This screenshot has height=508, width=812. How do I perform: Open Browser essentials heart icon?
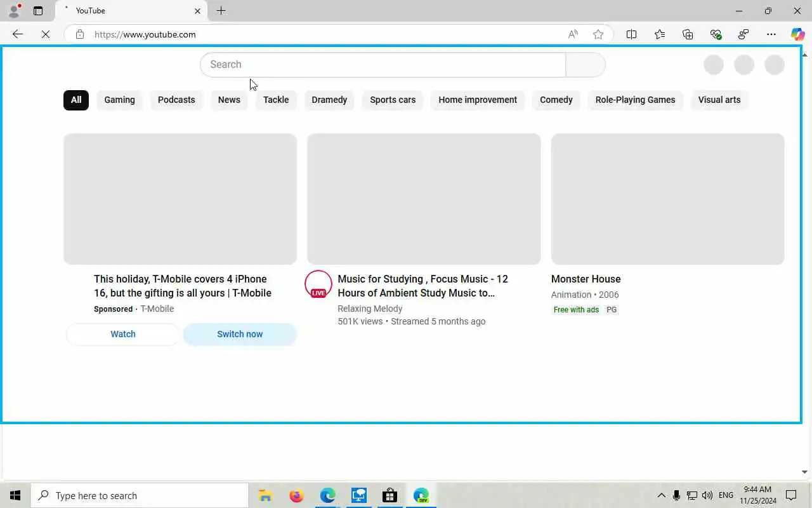coord(716,34)
